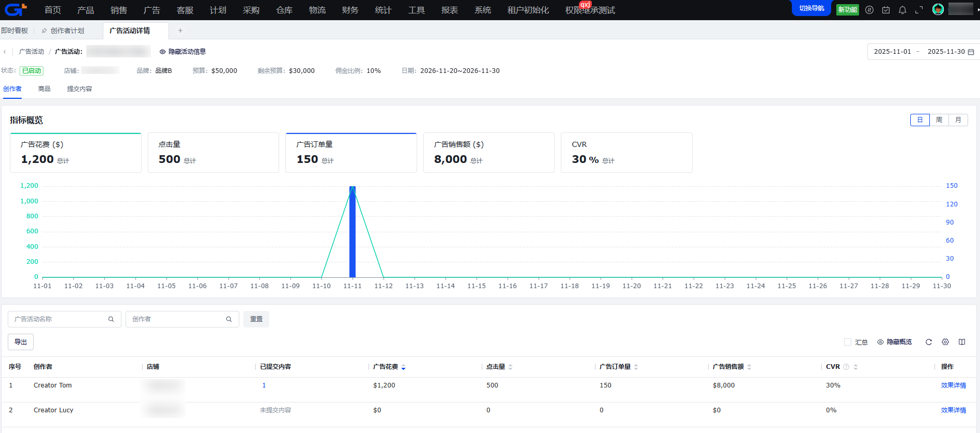
Task: Enter fullscreen mode via expand icon
Action: (919, 10)
